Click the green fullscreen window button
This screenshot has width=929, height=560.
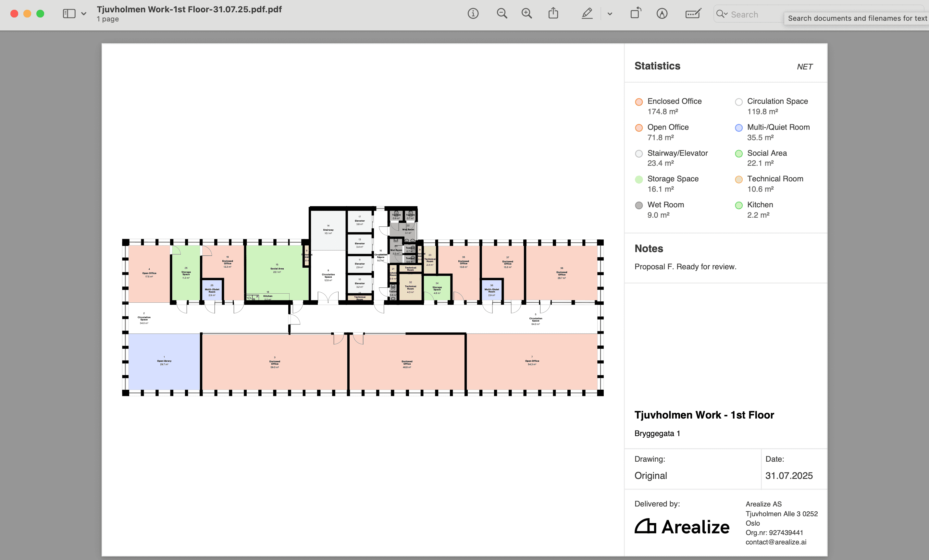[40, 14]
